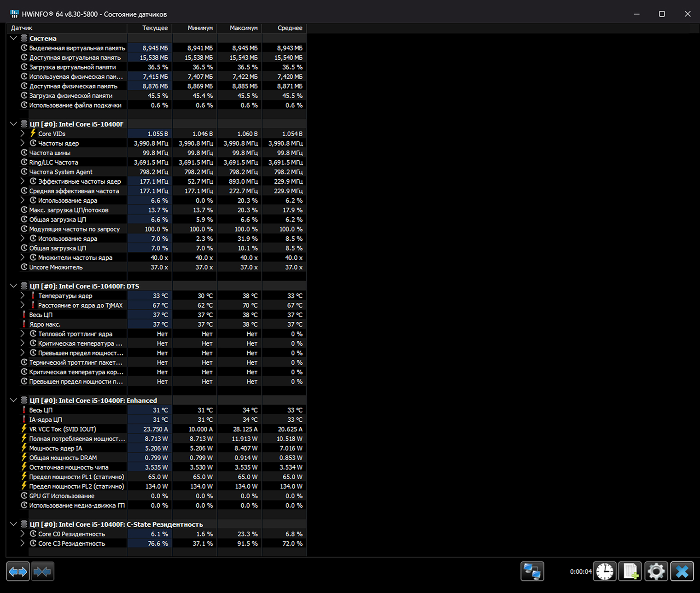Click the Минимум column header

(194, 28)
